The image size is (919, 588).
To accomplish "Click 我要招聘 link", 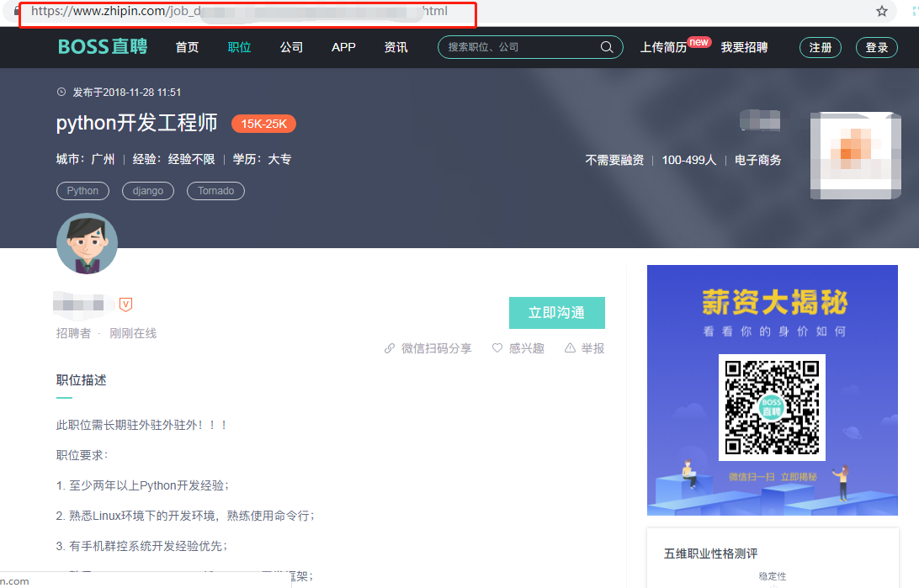I will point(744,47).
